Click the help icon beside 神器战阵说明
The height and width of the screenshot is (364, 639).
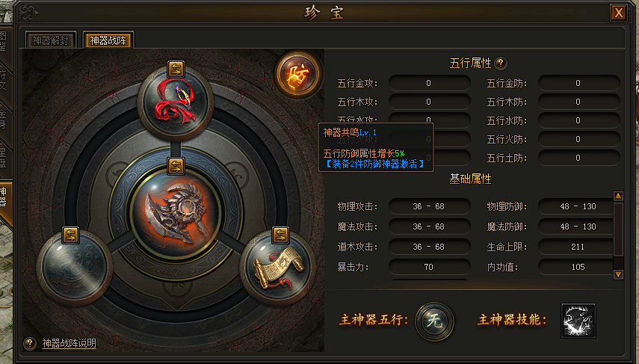pyautogui.click(x=29, y=344)
